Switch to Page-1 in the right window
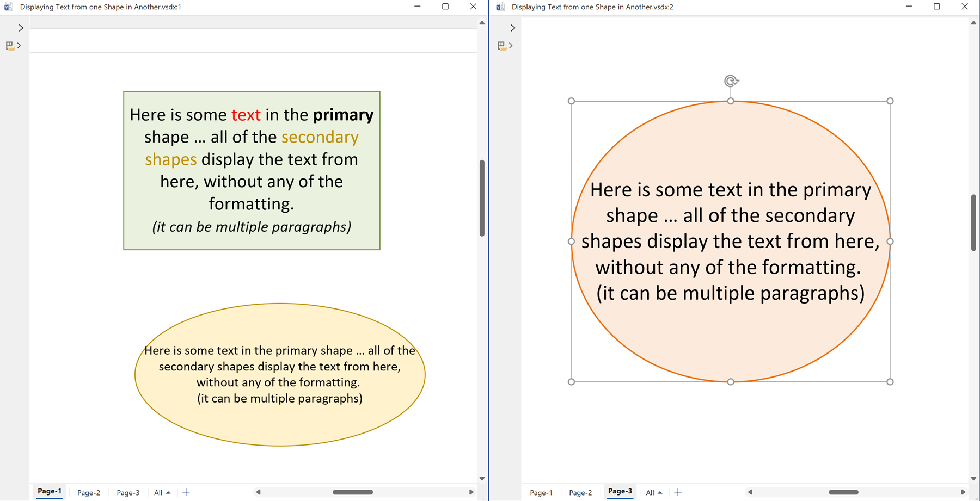This screenshot has height=501, width=980. [x=540, y=492]
